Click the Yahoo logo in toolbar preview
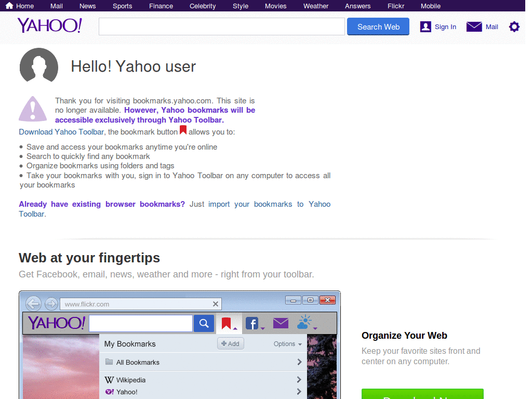Viewport: 532px width, 399px height. [56, 323]
